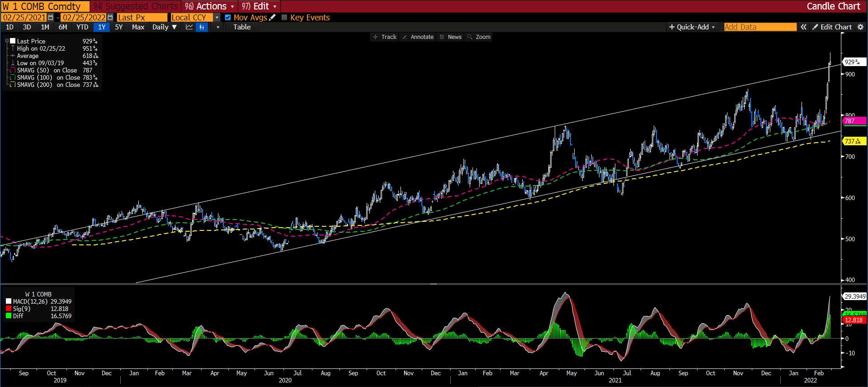Click the 787 magenta axis label
Screen dimensions: 868x387
tap(854, 121)
